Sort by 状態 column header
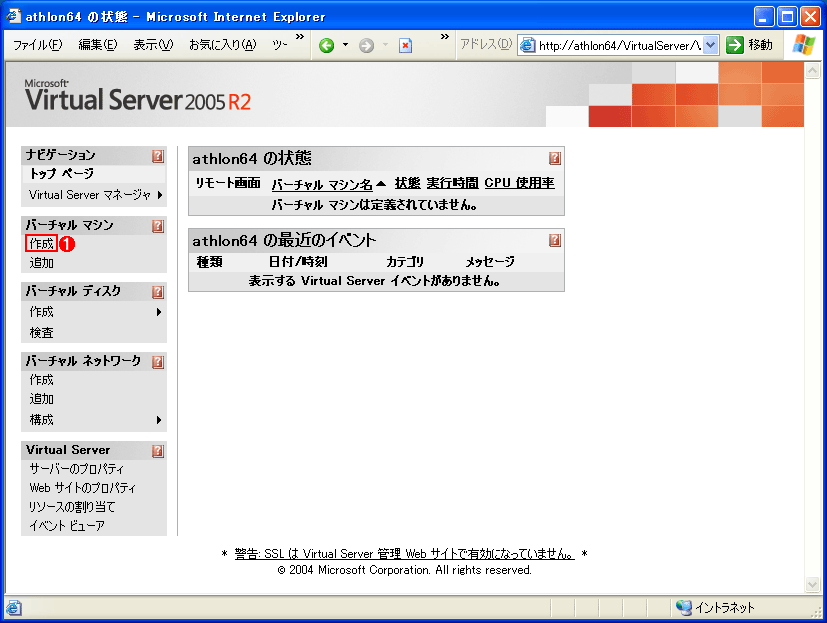Screen dimensions: 827x623 point(408,183)
